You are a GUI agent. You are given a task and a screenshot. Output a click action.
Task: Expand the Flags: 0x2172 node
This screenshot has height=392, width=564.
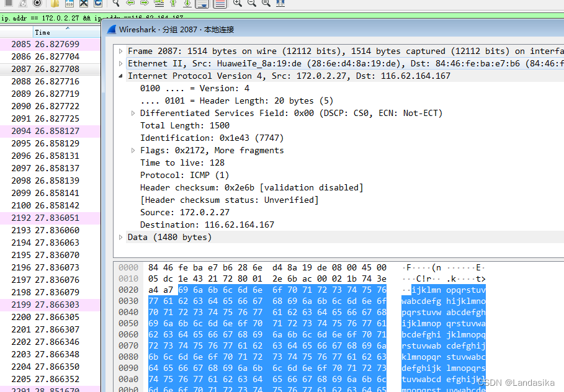[x=133, y=150]
